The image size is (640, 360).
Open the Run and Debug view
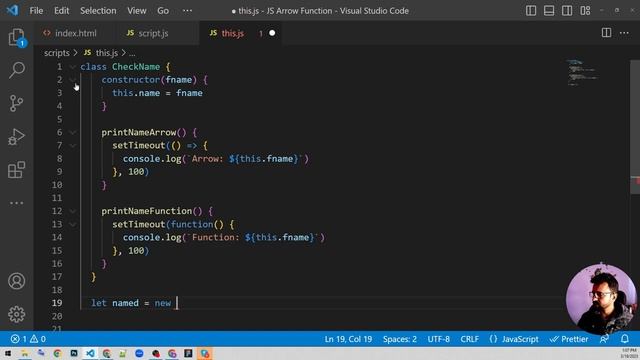pos(16,137)
